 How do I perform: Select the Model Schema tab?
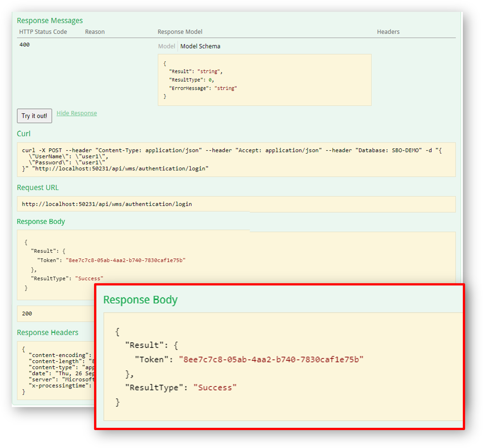click(x=200, y=46)
